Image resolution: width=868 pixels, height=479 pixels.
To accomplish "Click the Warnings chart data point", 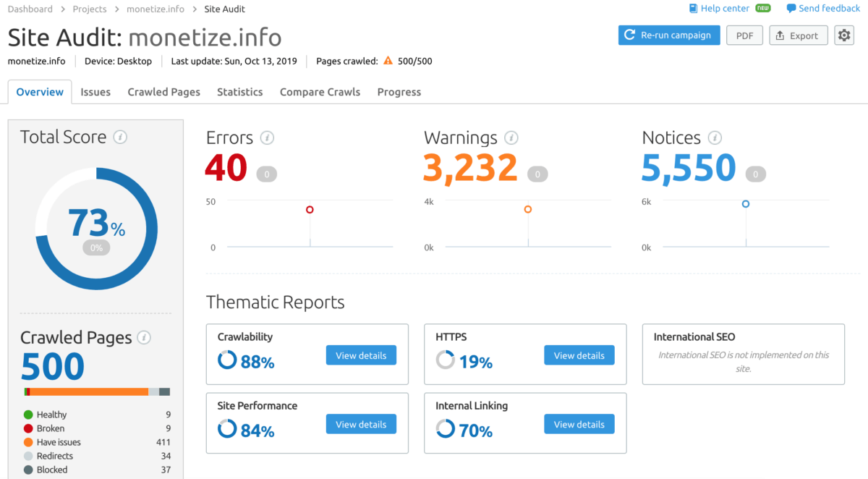I will [x=528, y=209].
